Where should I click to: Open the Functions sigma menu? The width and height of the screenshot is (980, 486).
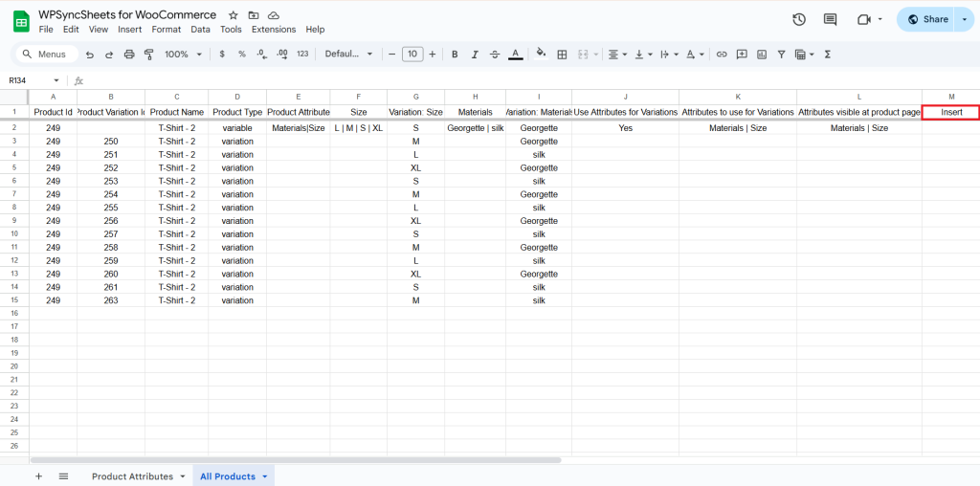click(x=828, y=55)
